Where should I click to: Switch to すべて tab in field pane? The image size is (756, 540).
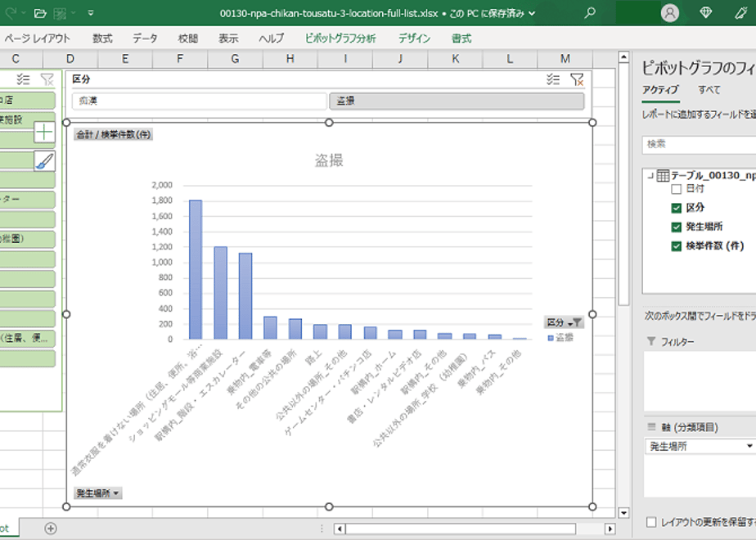(709, 90)
